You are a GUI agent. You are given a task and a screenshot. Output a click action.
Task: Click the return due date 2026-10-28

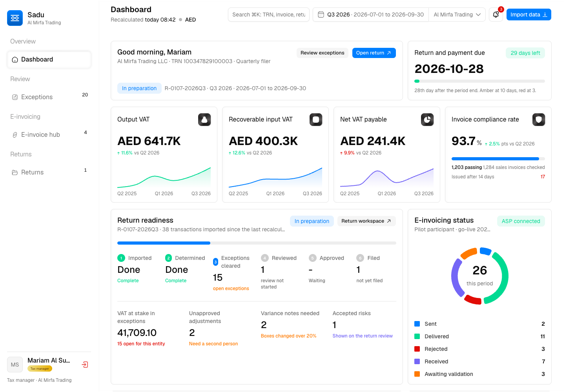click(449, 69)
